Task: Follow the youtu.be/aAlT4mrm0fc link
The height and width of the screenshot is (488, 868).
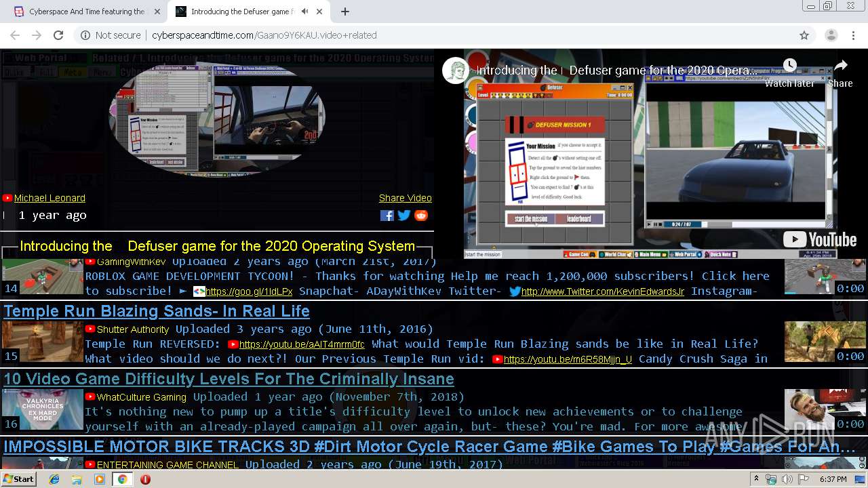Action: point(302,344)
